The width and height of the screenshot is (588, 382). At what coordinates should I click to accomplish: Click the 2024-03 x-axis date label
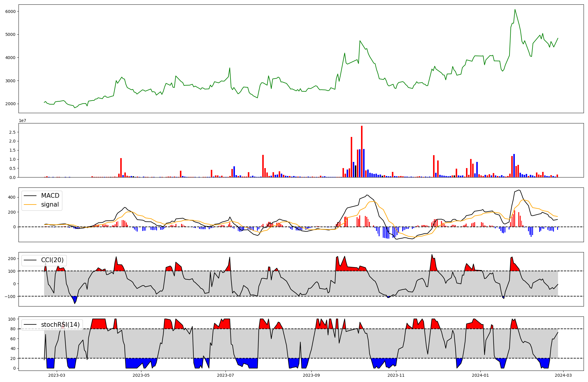click(563, 375)
